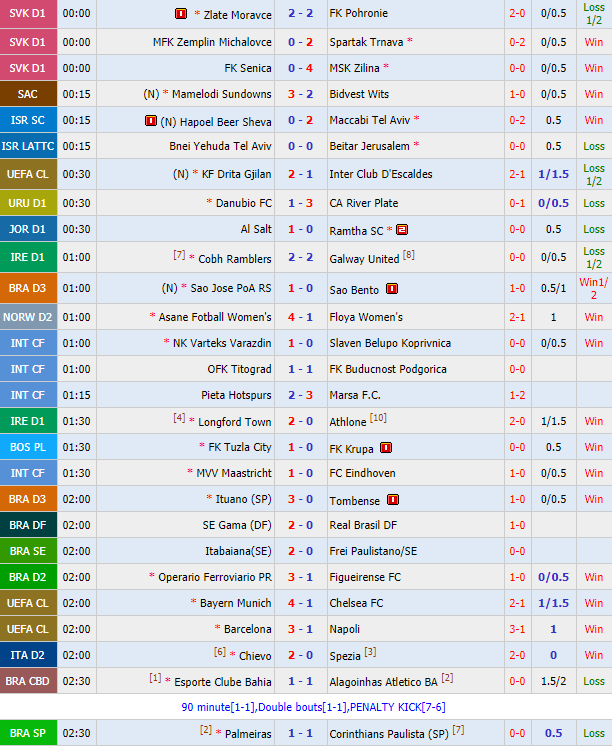
Task: Open Barcelona team page
Action: pyautogui.click(x=247, y=629)
